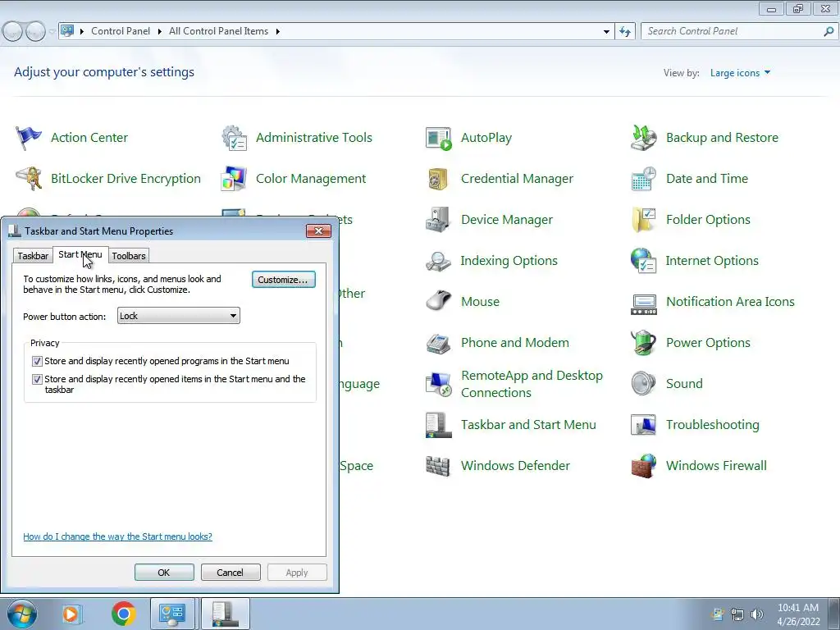Viewport: 840px width, 630px height.
Task: Open the Phone and Modem icon
Action: (438, 343)
